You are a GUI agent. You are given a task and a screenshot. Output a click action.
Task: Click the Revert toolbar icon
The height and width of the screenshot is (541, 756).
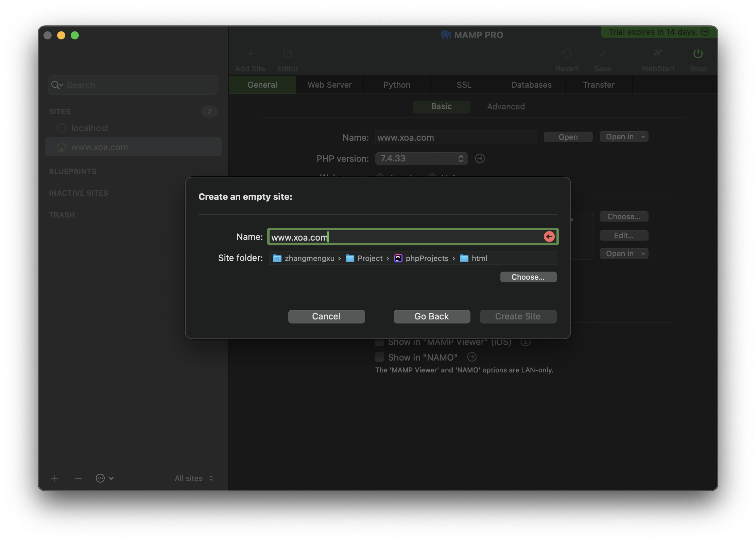[567, 53]
